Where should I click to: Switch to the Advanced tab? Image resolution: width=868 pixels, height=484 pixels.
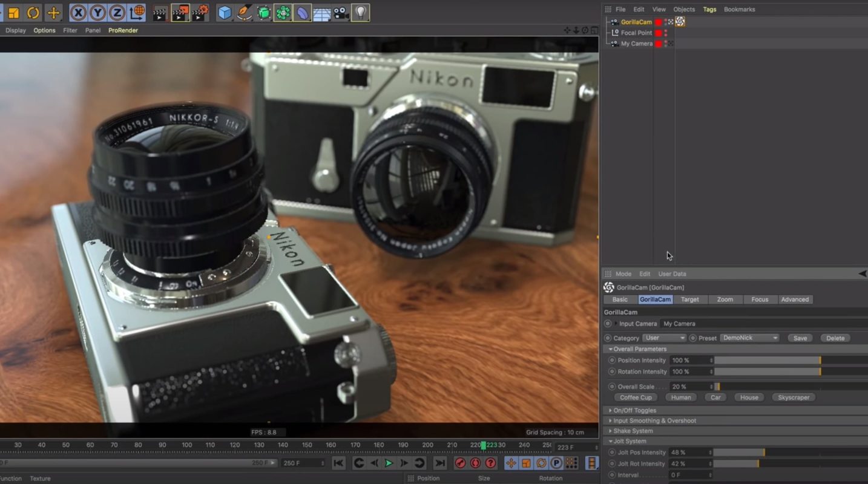(795, 299)
